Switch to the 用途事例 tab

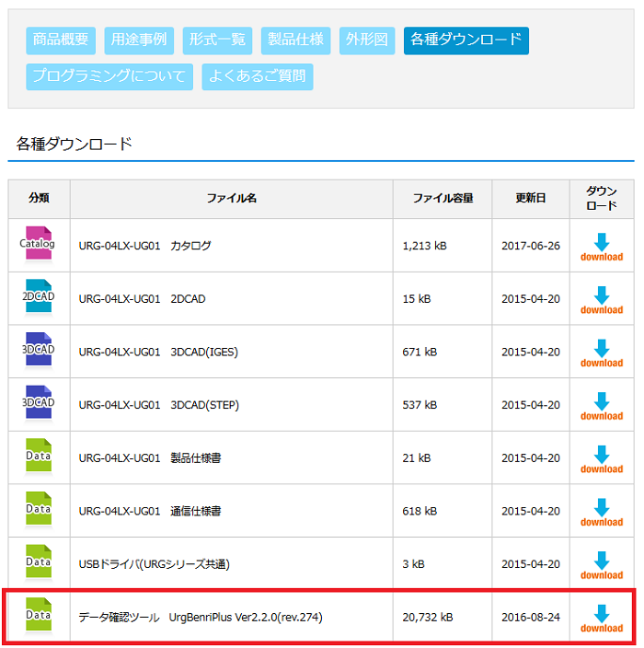tap(138, 40)
